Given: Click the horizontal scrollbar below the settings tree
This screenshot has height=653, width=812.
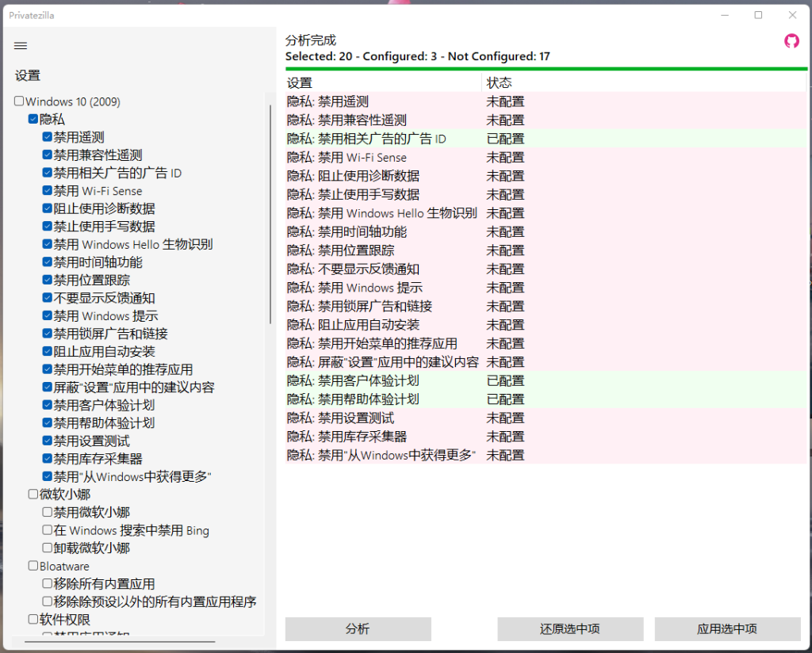Looking at the screenshot, I should coord(119,642).
